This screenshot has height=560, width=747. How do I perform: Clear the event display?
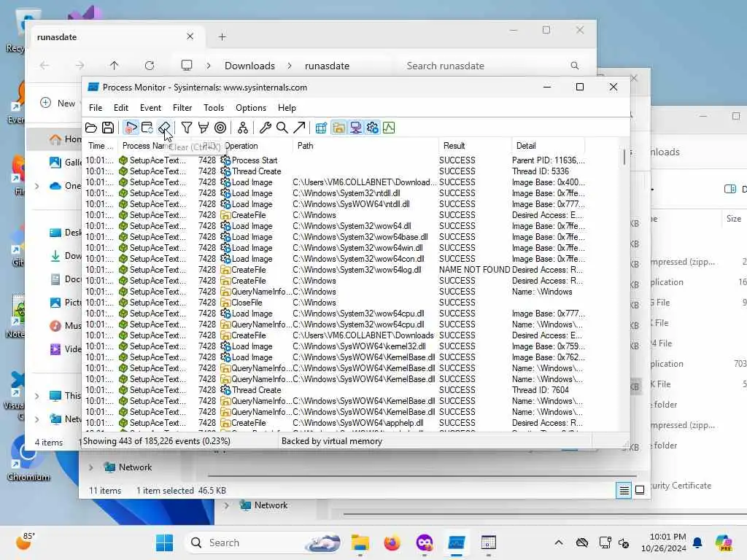(x=164, y=128)
